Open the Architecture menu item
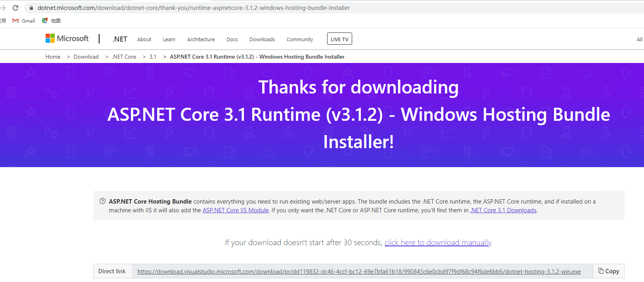 click(x=201, y=40)
